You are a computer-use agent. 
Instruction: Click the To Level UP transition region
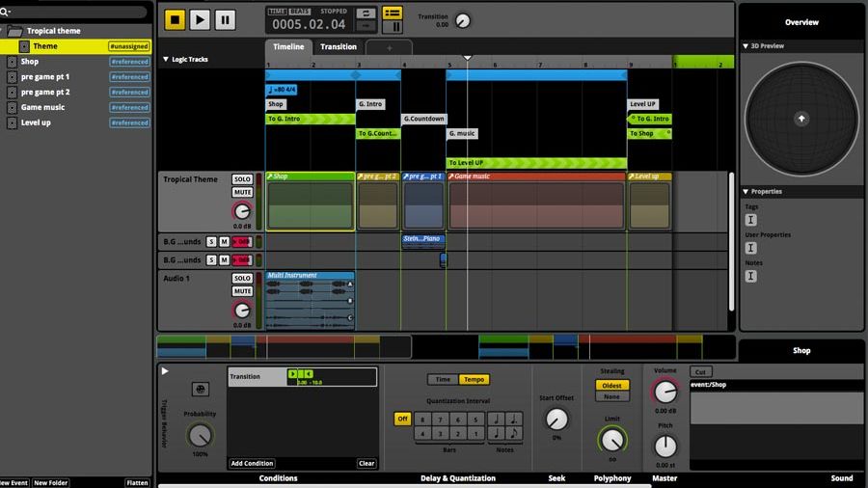(x=536, y=163)
